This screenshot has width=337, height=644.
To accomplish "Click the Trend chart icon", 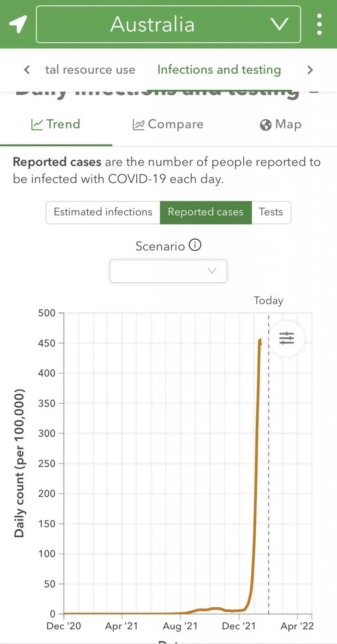I will coord(37,124).
